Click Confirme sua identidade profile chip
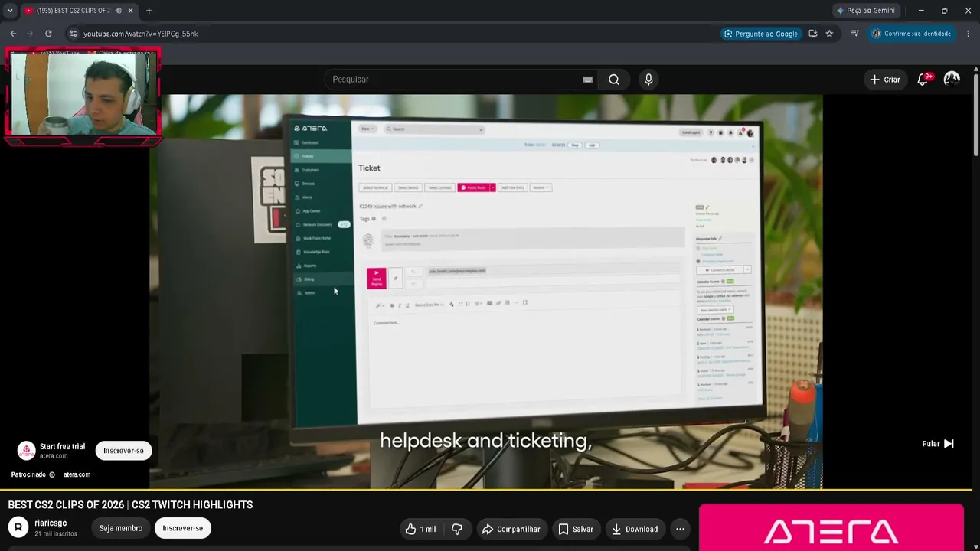 pyautogui.click(x=911, y=34)
